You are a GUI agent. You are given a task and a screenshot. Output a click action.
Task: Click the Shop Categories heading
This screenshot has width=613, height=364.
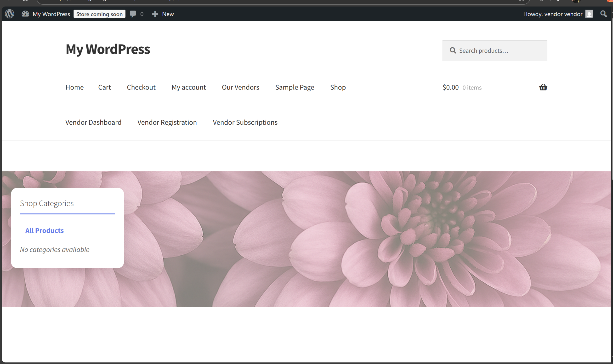pos(47,203)
